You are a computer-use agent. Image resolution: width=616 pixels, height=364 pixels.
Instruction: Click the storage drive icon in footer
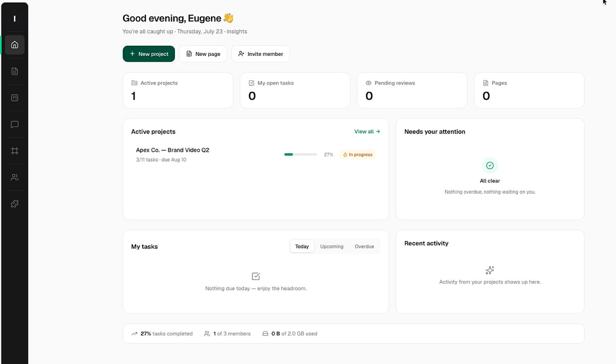click(265, 334)
